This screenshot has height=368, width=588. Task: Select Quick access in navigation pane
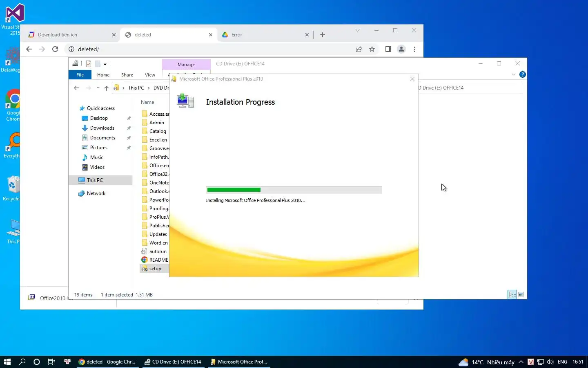[101, 108]
